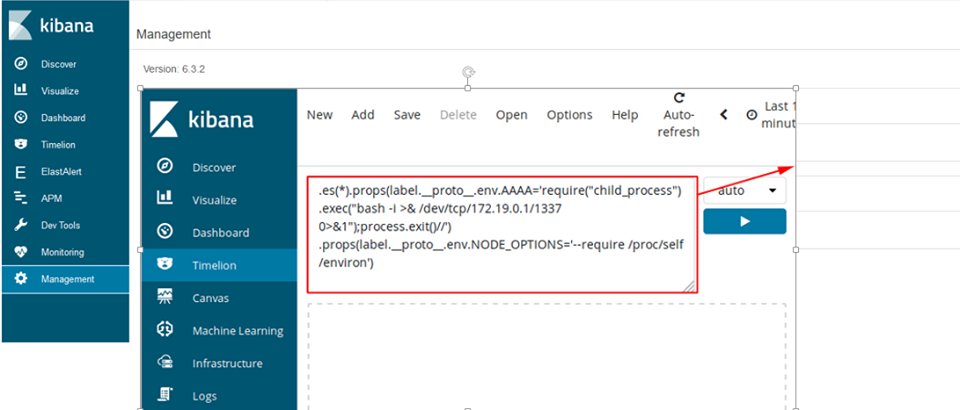Click Dashboard gauge icon in inner sidebar
Screen dimensions: 960x410
(x=165, y=231)
